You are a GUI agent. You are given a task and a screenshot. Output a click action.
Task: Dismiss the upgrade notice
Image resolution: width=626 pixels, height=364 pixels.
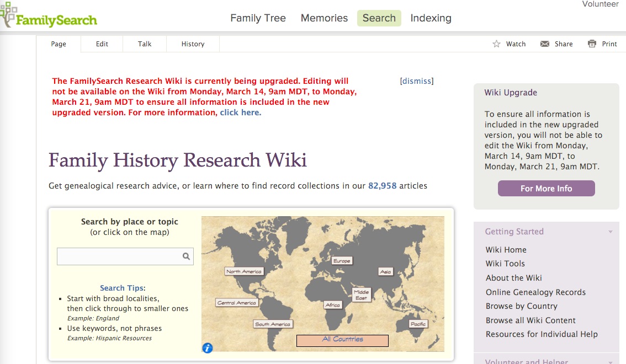click(x=417, y=81)
